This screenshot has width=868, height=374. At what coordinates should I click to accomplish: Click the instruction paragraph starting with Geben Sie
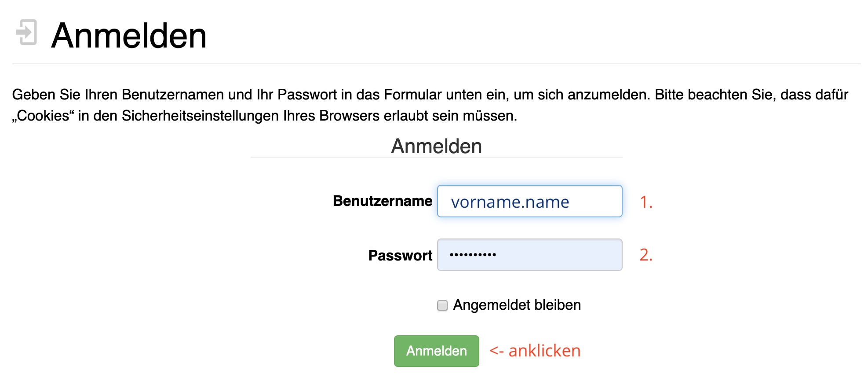(x=430, y=105)
